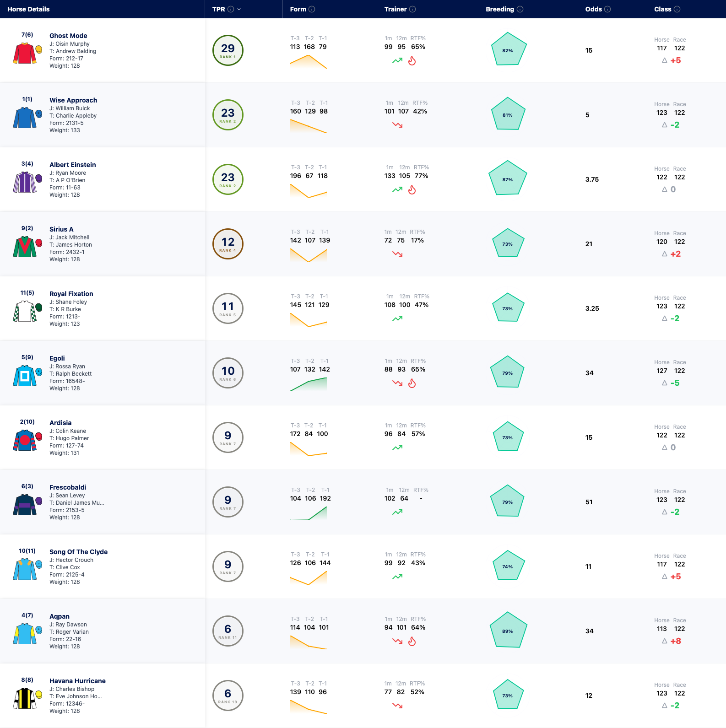Open the TPR sort dropdown chevron
726x728 pixels.
239,9
